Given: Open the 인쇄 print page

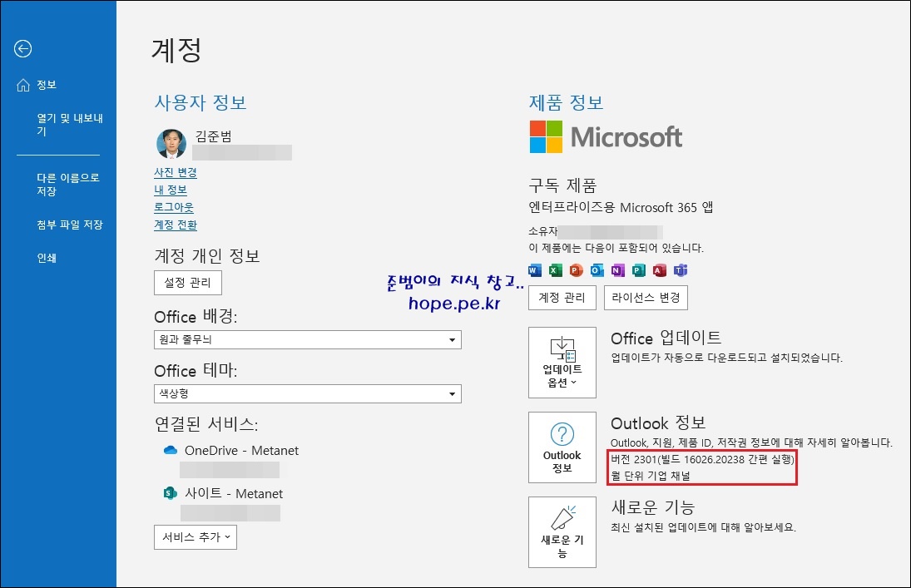Looking at the screenshot, I should click(47, 258).
